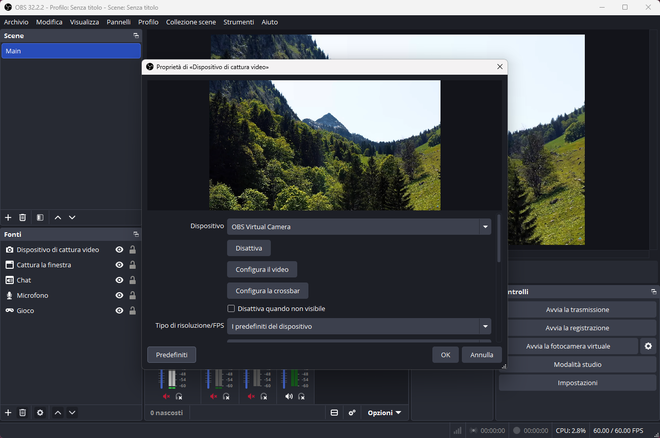660x438 pixels.
Task: Click the blue volume fader of the leftmost mixer channel
Action: (161, 379)
